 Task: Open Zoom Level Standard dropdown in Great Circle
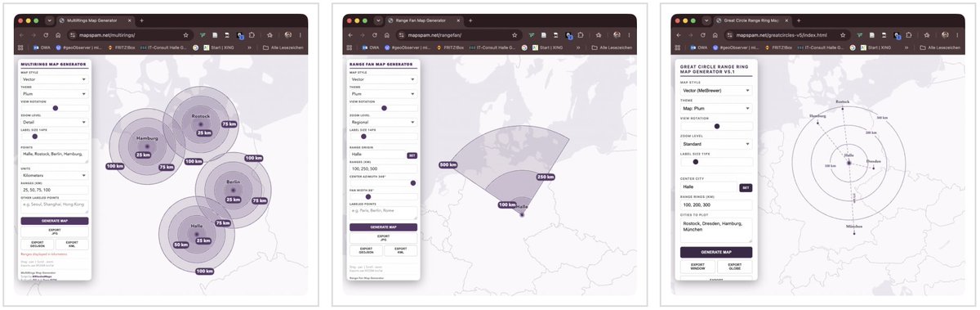click(716, 144)
